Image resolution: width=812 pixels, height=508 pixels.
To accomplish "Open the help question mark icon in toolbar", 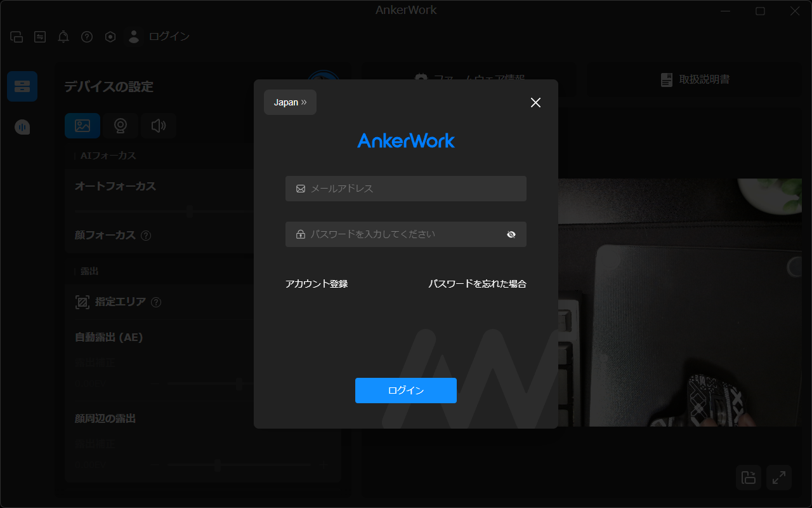I will click(x=87, y=37).
